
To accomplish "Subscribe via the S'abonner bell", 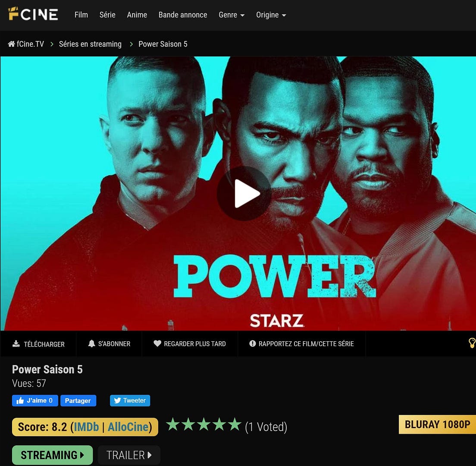I will 92,343.
